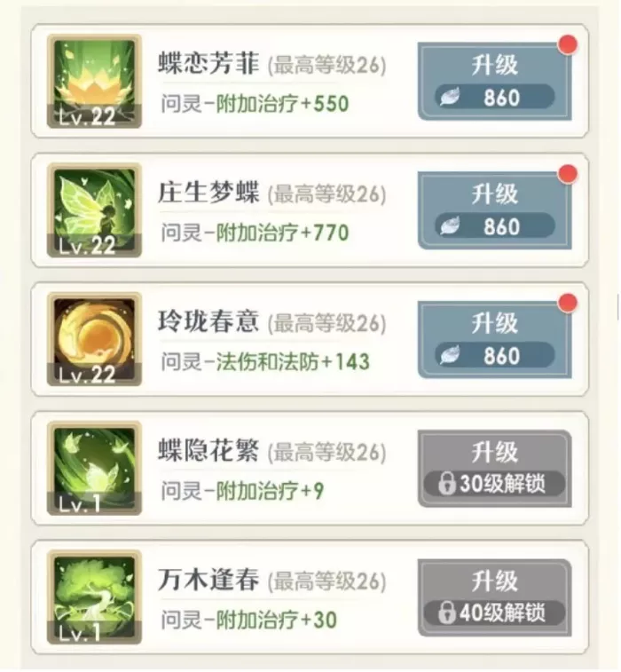Viewport: 621px width, 672px height.
Task: Tap the 玲珑春意 golden swirl skill icon
Action: [94, 339]
